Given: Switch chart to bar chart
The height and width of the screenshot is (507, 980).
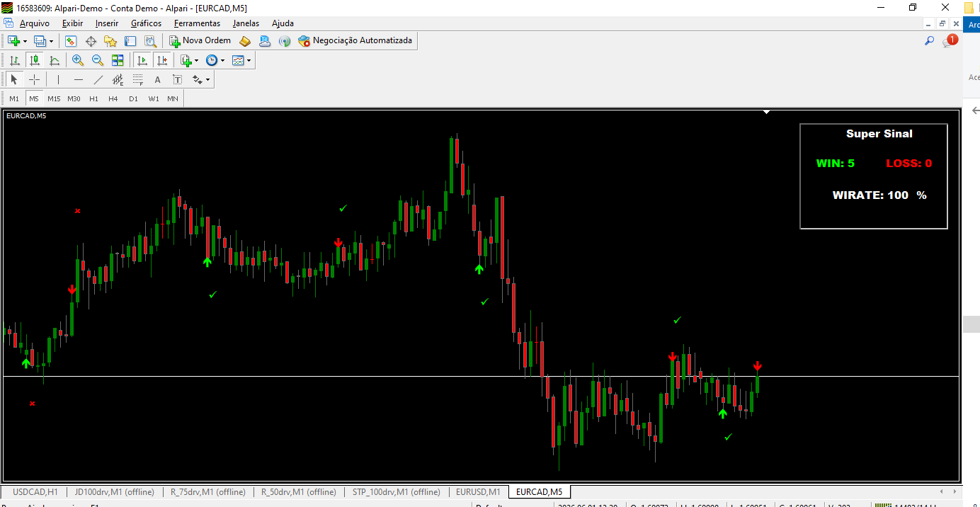Looking at the screenshot, I should point(14,60).
